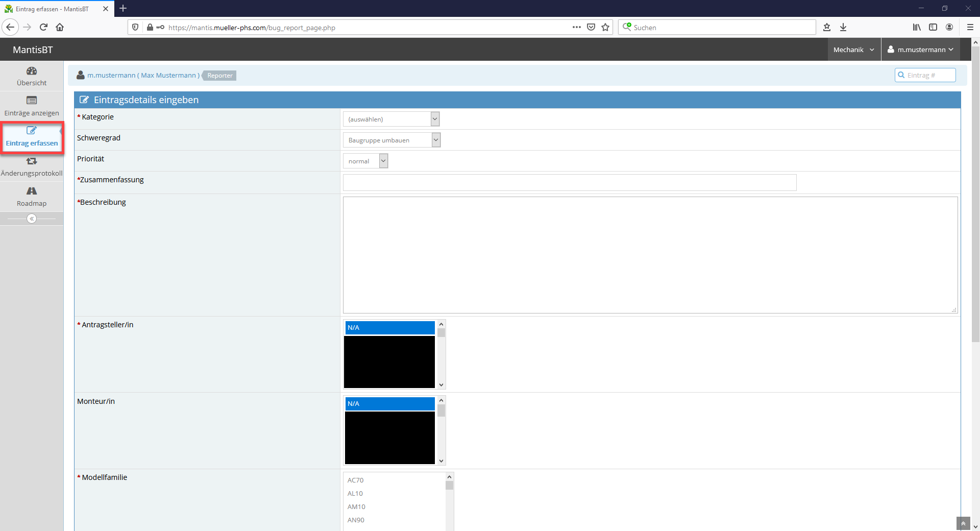Open the Firefox hamburger menu
Image resolution: width=980 pixels, height=531 pixels.
click(970, 27)
